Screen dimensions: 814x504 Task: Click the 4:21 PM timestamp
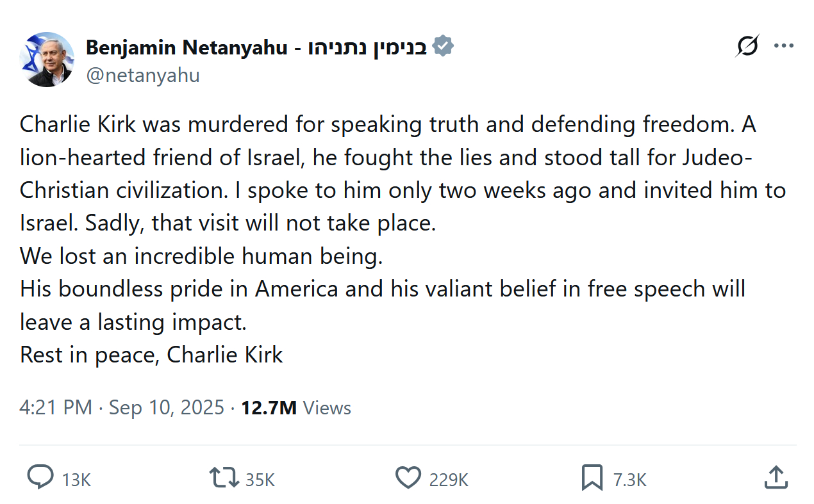pyautogui.click(x=56, y=408)
